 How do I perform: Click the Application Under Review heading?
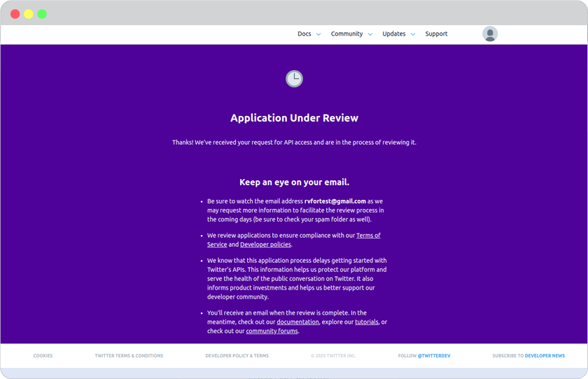tap(294, 118)
